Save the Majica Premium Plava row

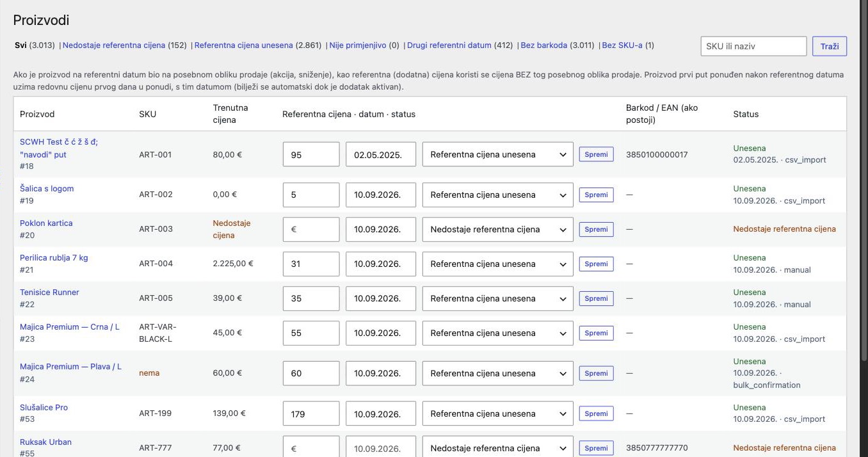[596, 373]
